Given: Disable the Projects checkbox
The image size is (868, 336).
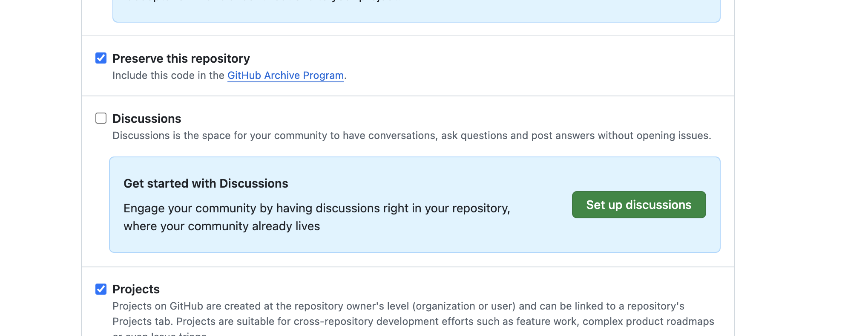Looking at the screenshot, I should (101, 289).
